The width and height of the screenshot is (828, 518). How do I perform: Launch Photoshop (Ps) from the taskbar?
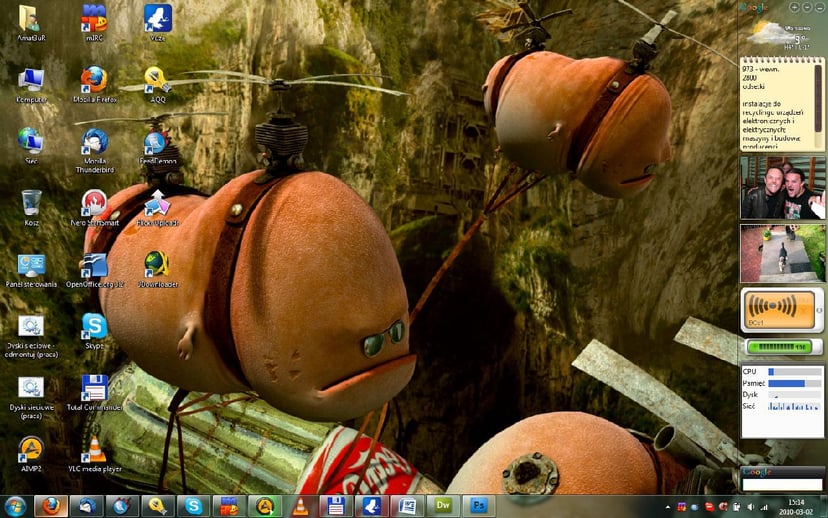click(x=478, y=506)
